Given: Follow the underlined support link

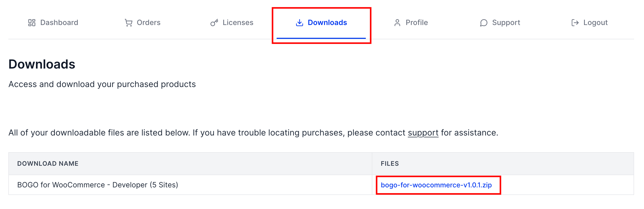Looking at the screenshot, I should point(423,133).
